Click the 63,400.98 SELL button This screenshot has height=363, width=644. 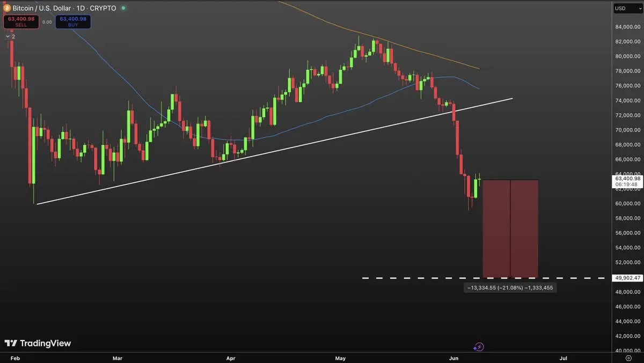21,21
